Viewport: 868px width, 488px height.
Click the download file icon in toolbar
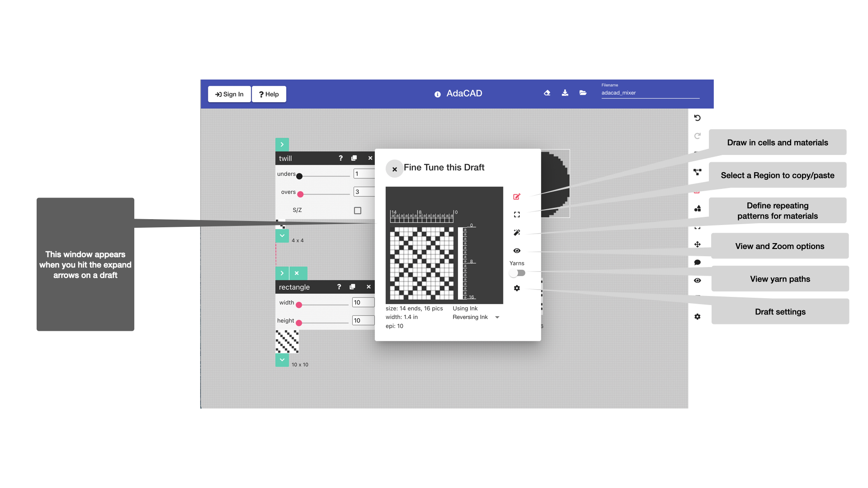click(565, 94)
